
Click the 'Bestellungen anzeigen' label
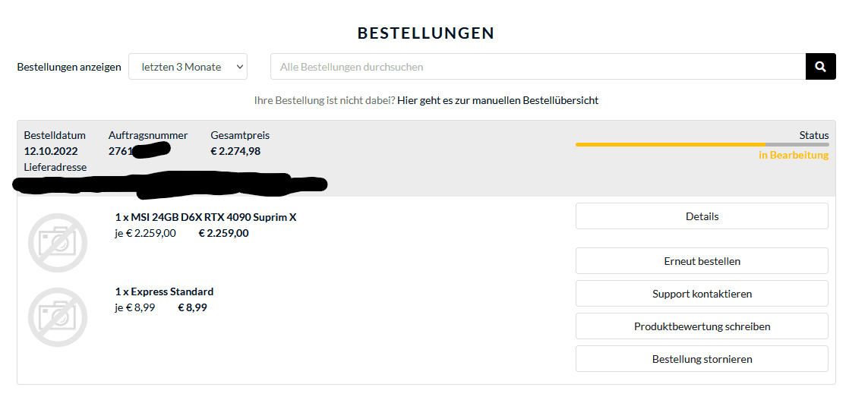click(x=69, y=67)
